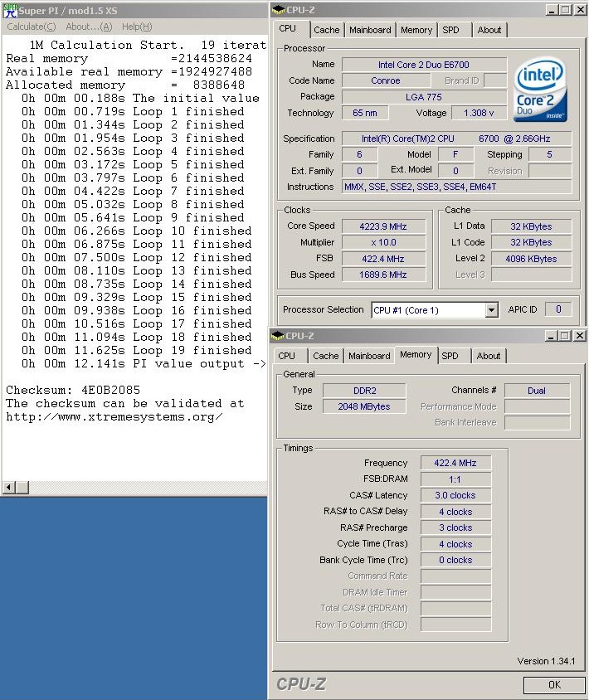The width and height of the screenshot is (589, 700).
Task: Click the Version 1.34.1 label
Action: (546, 661)
